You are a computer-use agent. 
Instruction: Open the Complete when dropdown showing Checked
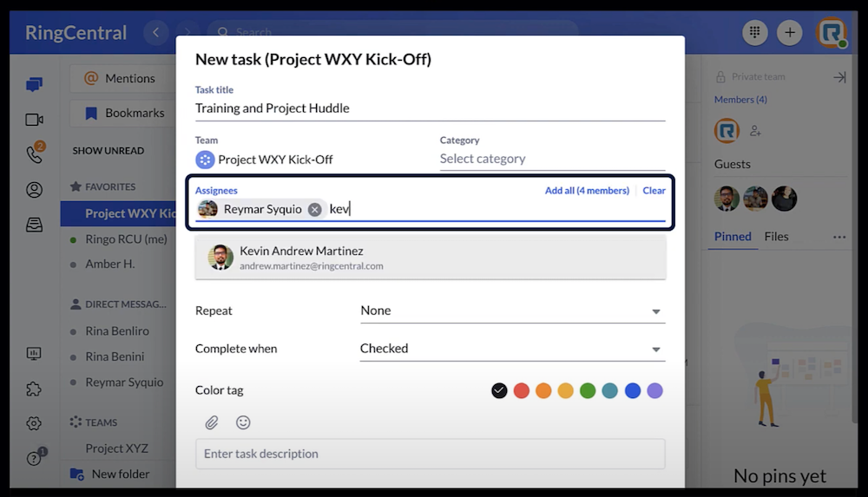512,349
